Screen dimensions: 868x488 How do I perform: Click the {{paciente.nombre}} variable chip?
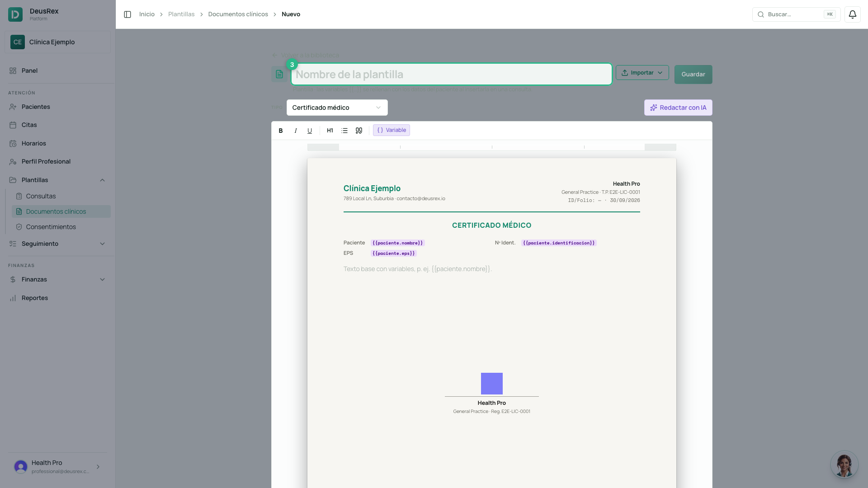click(398, 243)
